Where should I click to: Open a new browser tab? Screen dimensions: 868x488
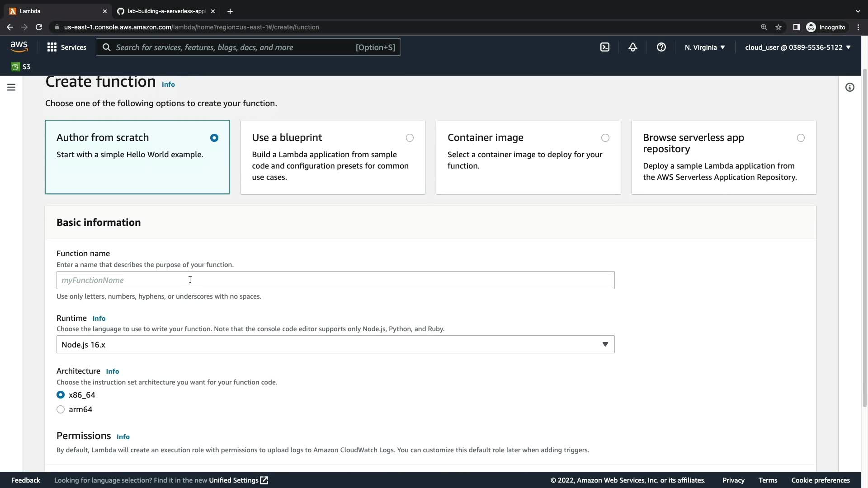pyautogui.click(x=230, y=11)
